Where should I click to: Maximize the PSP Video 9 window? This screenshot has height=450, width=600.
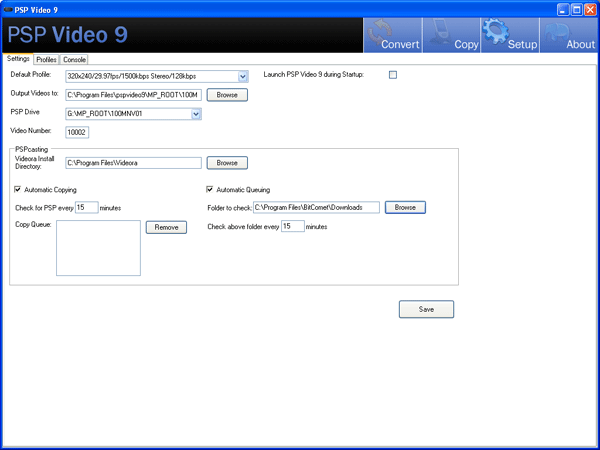tap(577, 10)
